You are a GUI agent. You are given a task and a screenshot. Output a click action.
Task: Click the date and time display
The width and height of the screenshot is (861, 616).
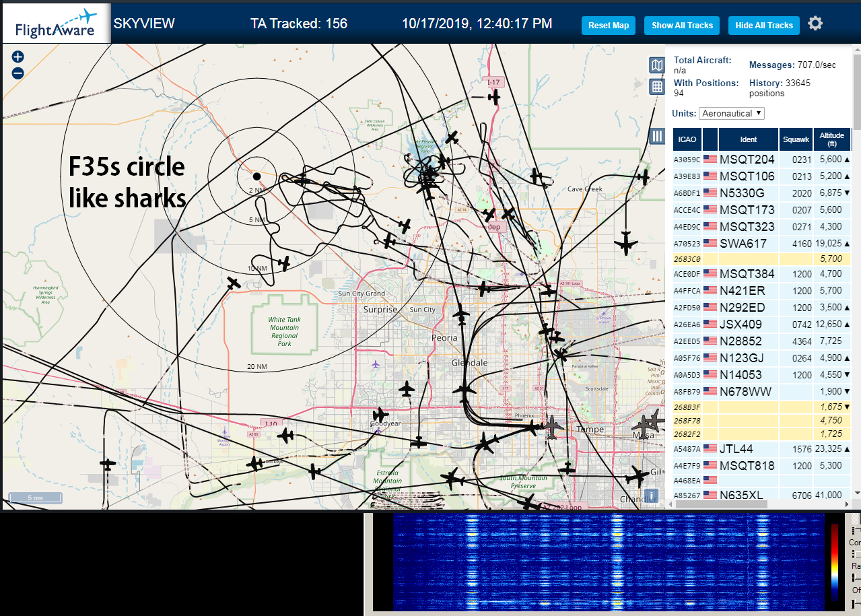(x=477, y=24)
